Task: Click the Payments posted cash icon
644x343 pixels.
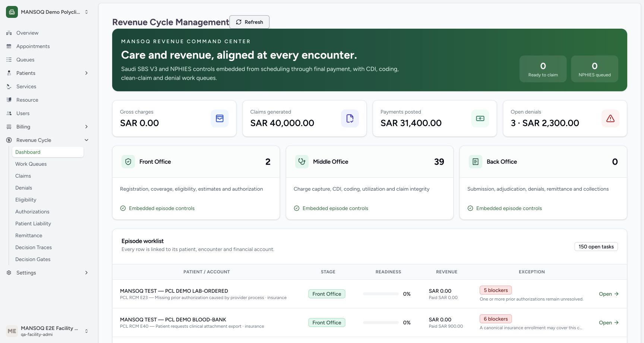Action: [480, 118]
